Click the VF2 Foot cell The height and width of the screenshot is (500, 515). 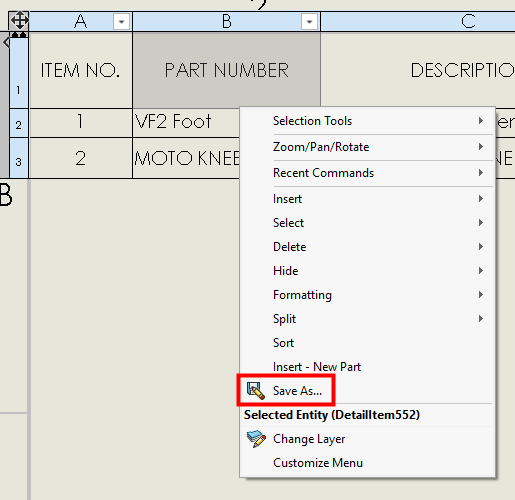pos(186,122)
